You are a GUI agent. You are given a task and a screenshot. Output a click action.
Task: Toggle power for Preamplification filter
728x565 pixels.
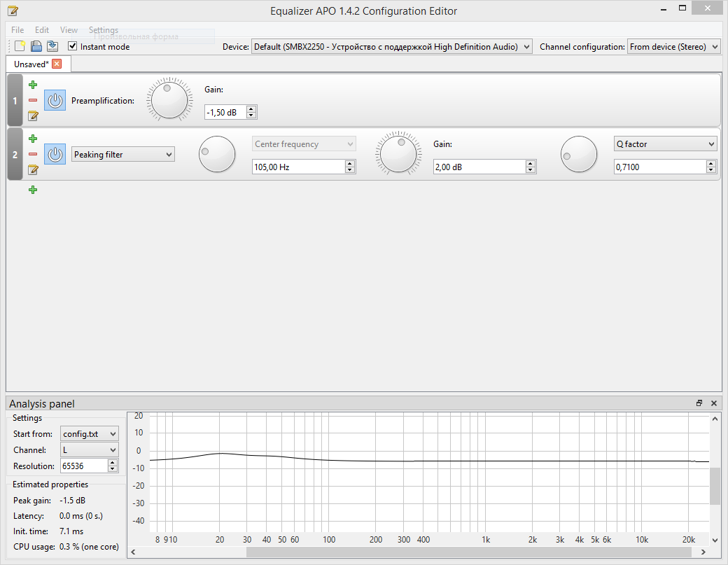pos(55,100)
